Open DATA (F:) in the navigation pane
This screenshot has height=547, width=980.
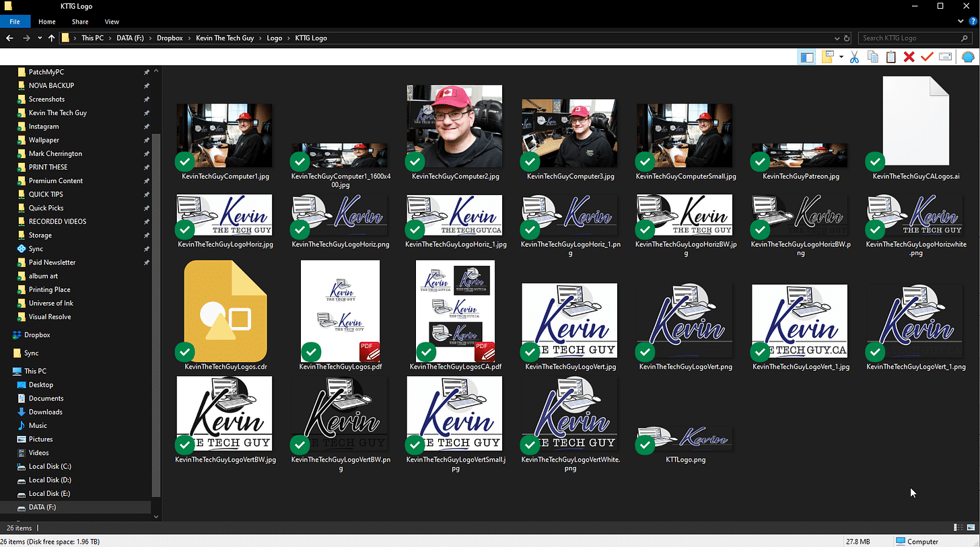42,507
